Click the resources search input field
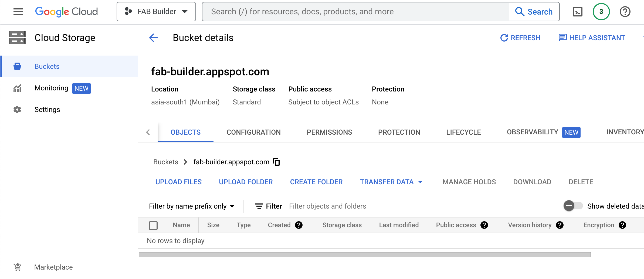Screen dimensions: 644x279 pyautogui.click(x=355, y=12)
